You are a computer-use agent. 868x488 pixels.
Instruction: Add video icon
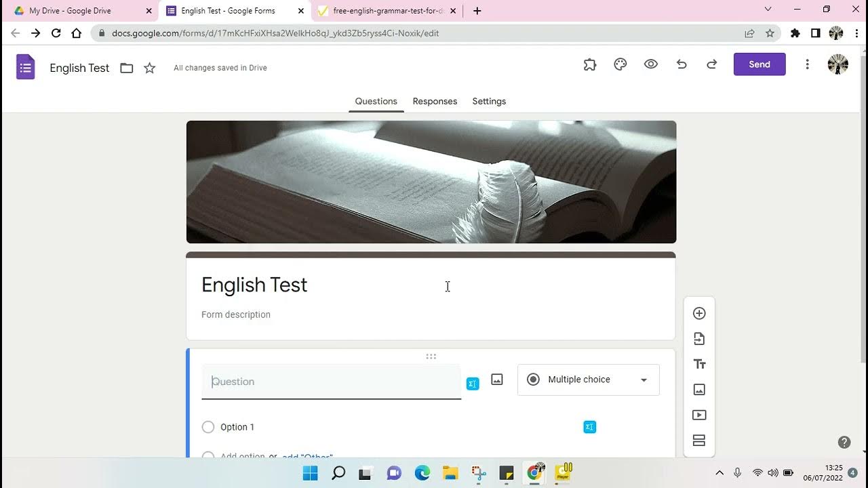[699, 415]
